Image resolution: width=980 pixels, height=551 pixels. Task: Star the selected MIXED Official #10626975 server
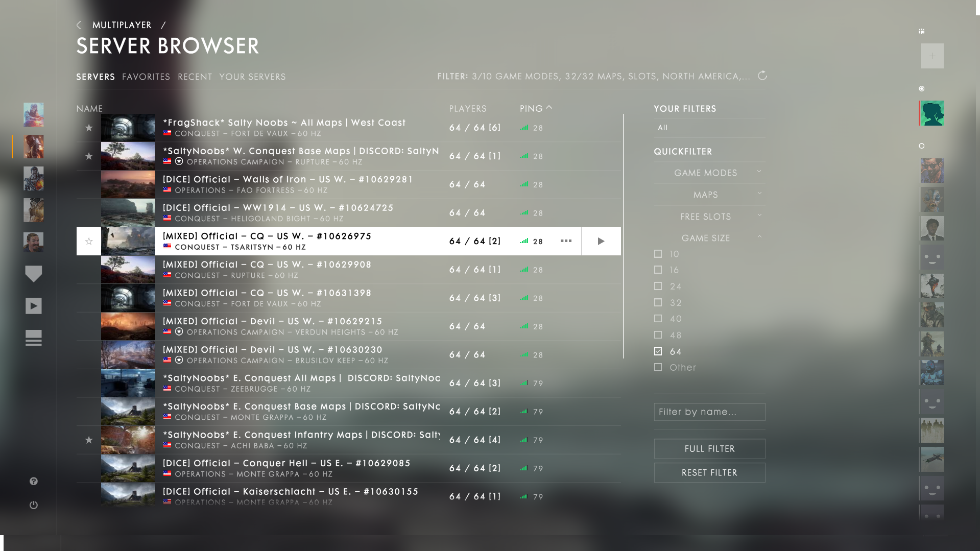pyautogui.click(x=89, y=241)
